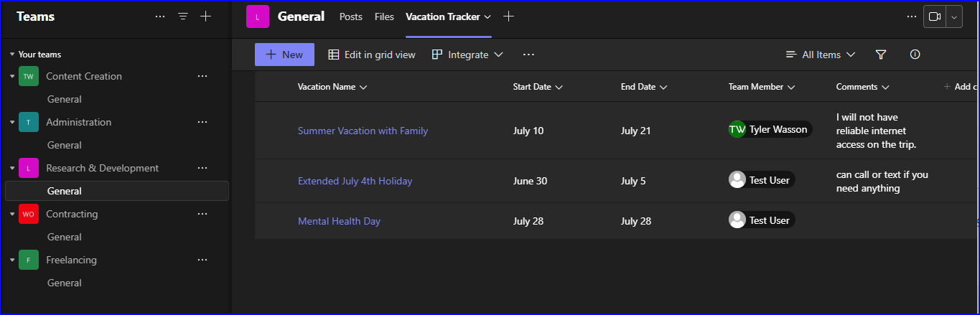
Task: Switch to the Files tab
Action: point(384,17)
